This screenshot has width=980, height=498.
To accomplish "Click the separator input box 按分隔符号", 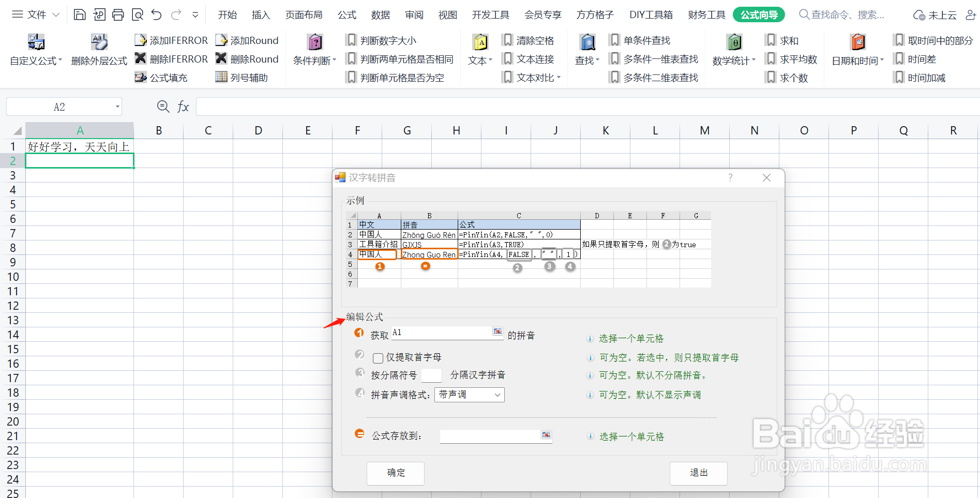I will [x=431, y=375].
